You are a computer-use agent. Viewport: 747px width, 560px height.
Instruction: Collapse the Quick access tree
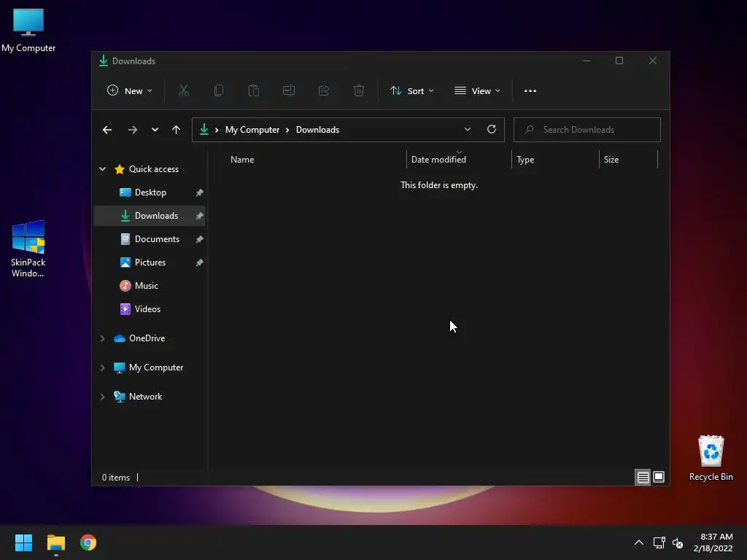(102, 169)
